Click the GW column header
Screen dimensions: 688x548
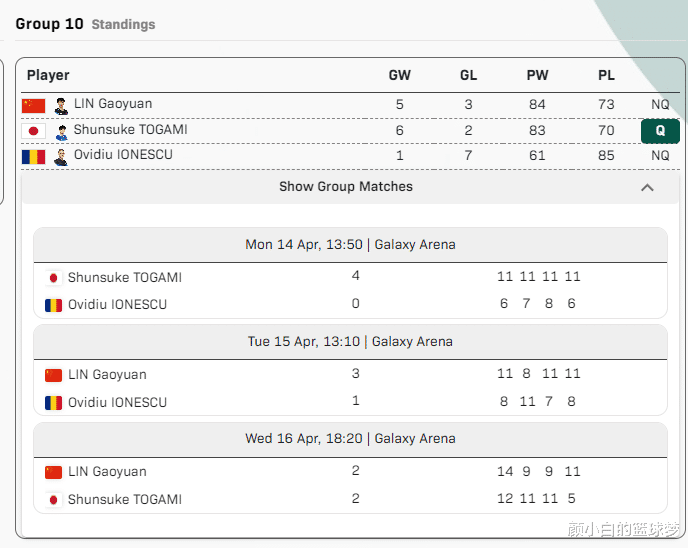pyautogui.click(x=400, y=76)
